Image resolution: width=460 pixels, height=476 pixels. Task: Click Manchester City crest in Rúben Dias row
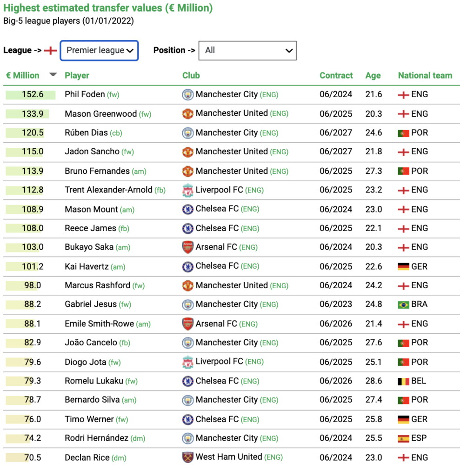pos(188,133)
